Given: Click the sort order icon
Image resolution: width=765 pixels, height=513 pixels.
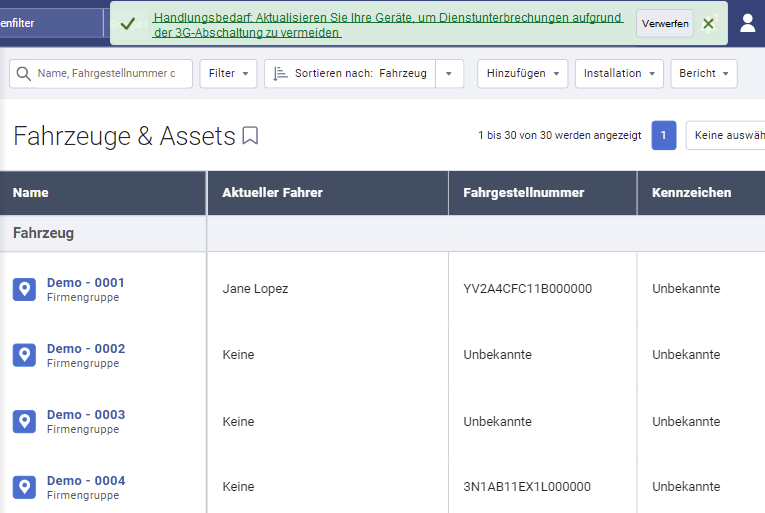Looking at the screenshot, I should (280, 74).
